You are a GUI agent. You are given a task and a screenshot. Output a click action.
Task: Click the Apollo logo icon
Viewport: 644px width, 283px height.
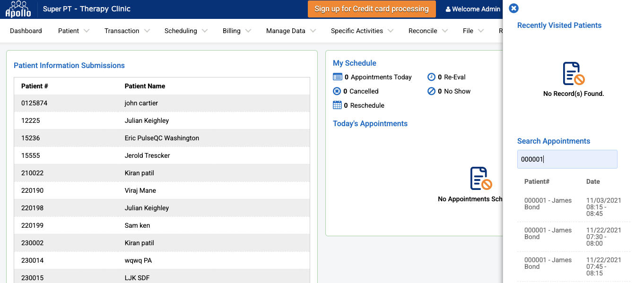click(x=18, y=9)
